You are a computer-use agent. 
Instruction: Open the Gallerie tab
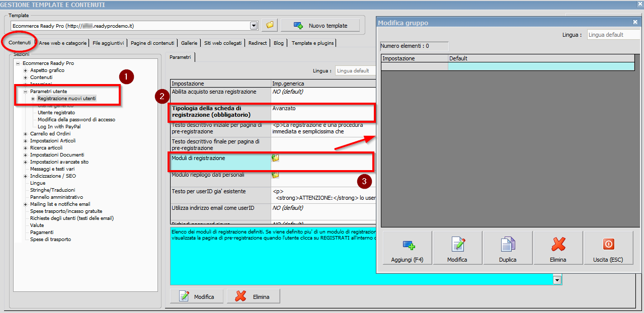pos(189,43)
